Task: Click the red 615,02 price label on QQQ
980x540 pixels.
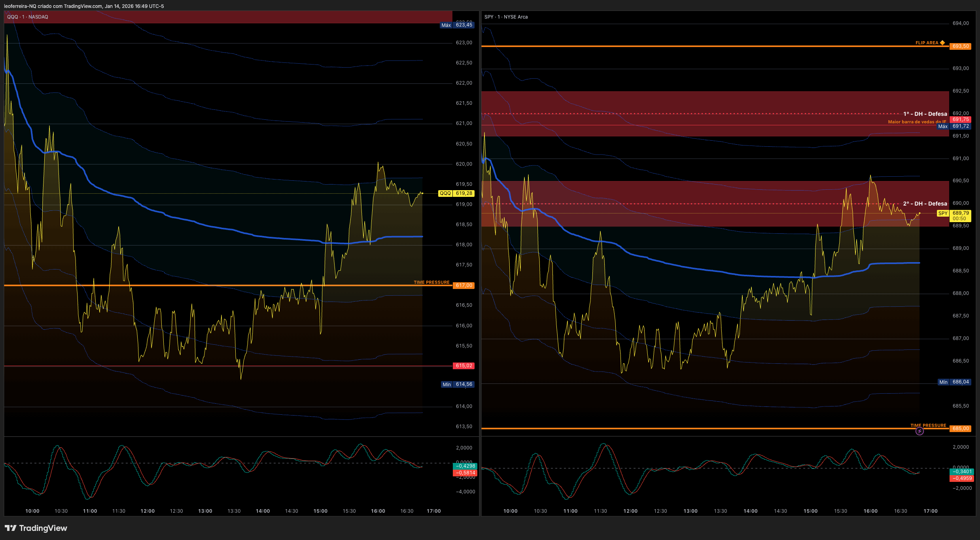Action: coord(464,366)
